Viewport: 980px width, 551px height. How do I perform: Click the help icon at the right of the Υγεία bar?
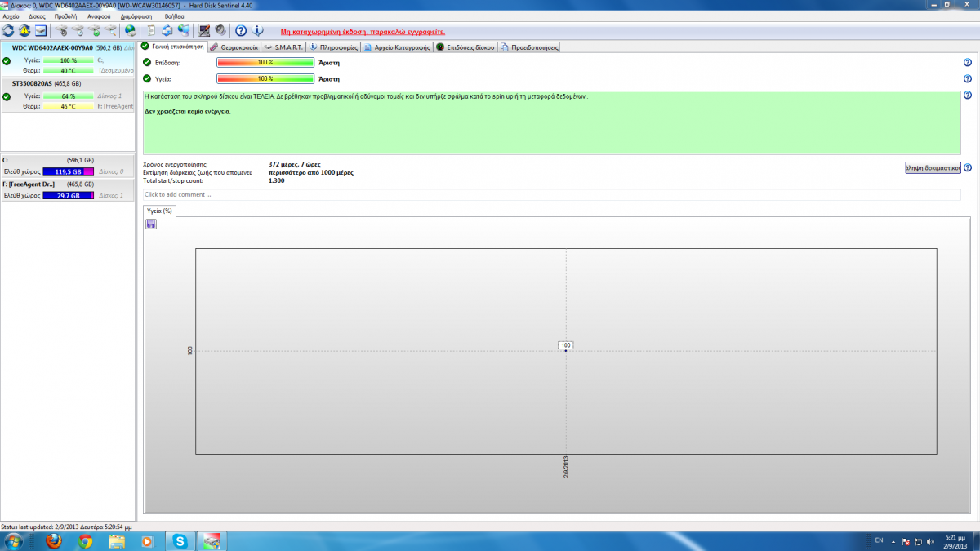(968, 79)
